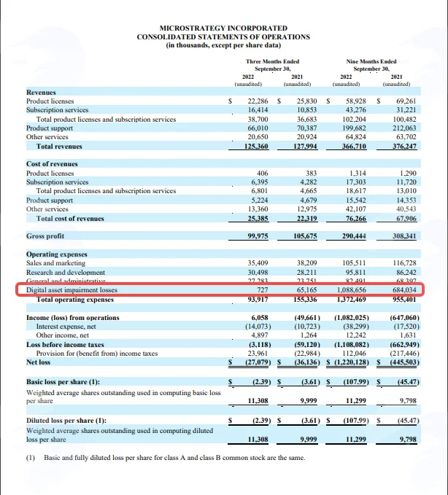Image resolution: width=448 pixels, height=495 pixels.
Task: Select Other services revenue value 20,650
Action: (258, 137)
